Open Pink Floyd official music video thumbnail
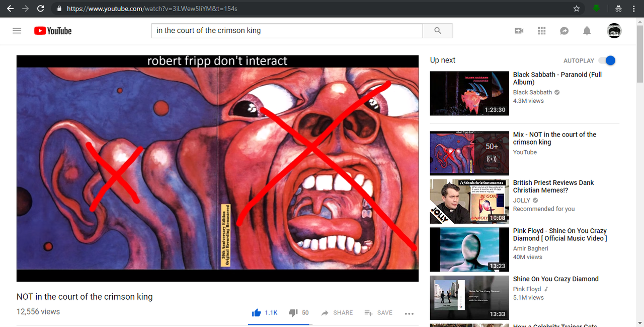The image size is (644, 327). pyautogui.click(x=469, y=249)
